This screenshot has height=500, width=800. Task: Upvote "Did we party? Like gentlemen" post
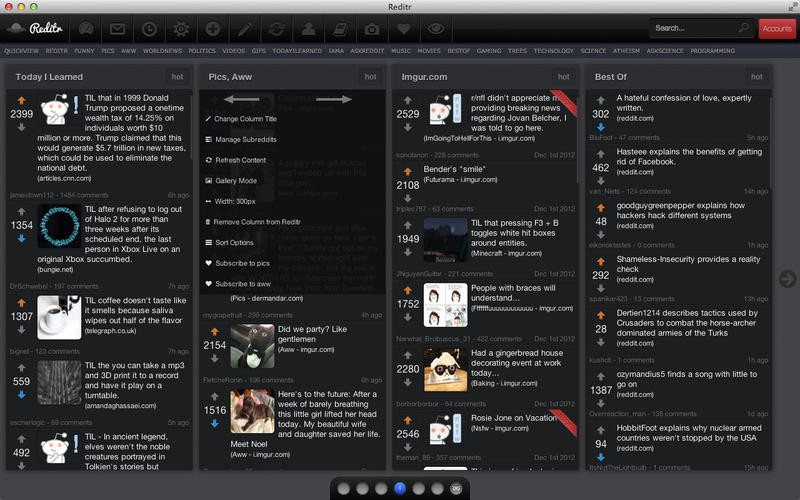point(215,332)
